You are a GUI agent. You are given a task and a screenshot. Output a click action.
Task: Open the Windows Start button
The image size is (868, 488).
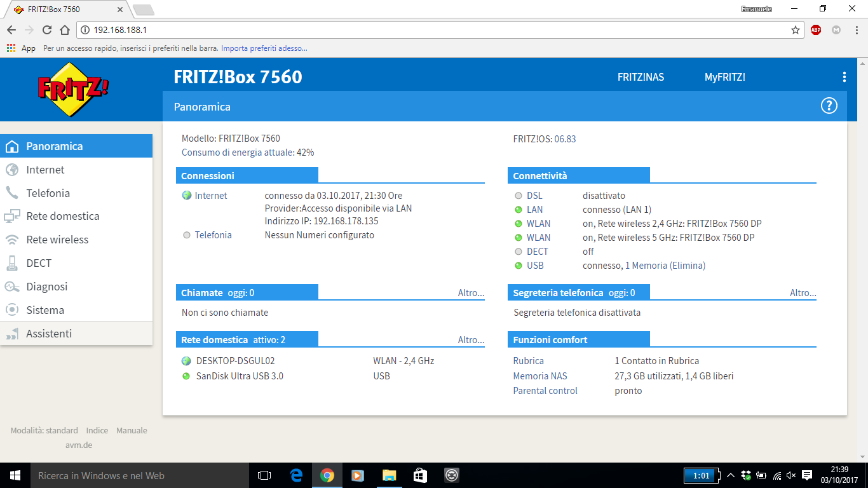15,475
